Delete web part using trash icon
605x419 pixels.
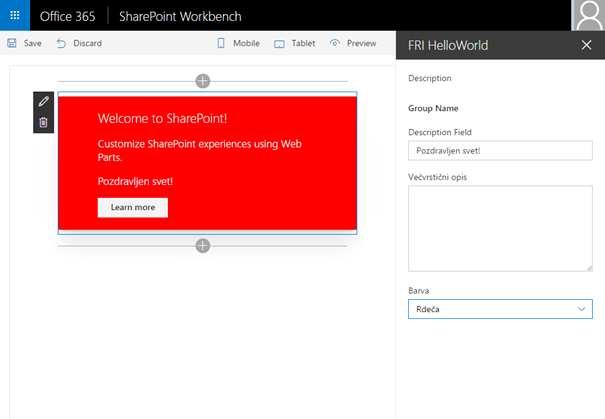point(43,122)
